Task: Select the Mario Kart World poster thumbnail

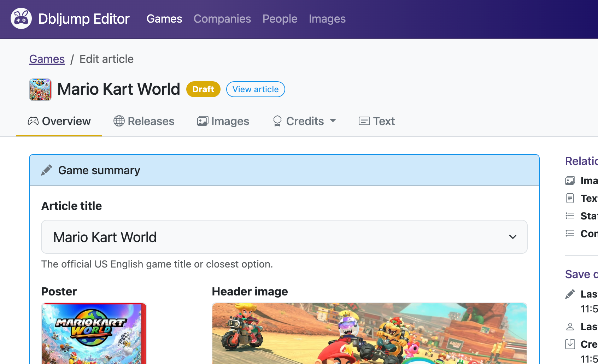Action: [94, 333]
